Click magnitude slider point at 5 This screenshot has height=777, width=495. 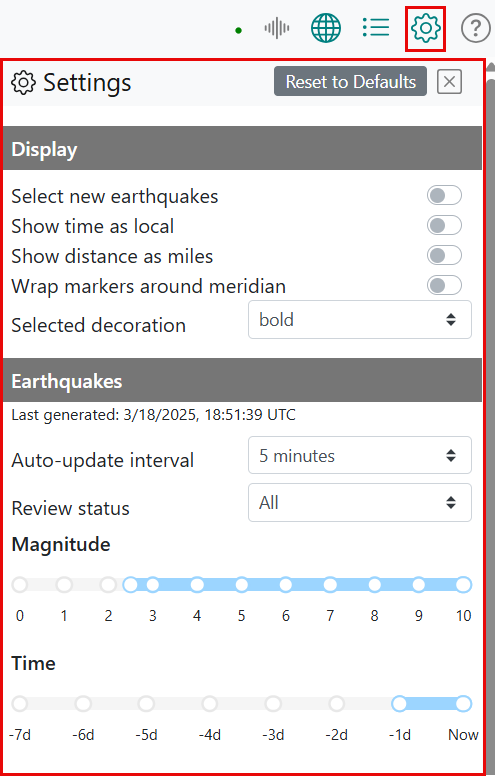coord(241,585)
